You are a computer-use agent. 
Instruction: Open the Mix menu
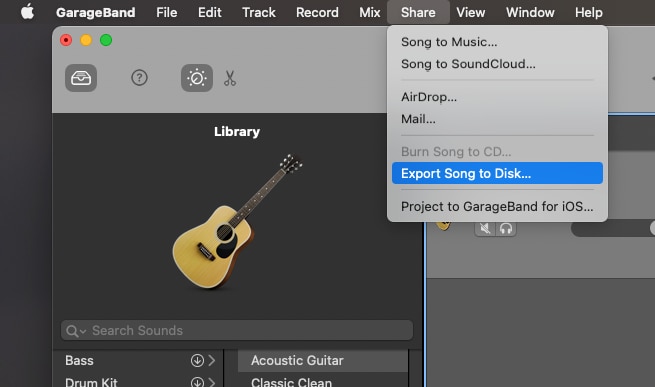click(x=370, y=13)
